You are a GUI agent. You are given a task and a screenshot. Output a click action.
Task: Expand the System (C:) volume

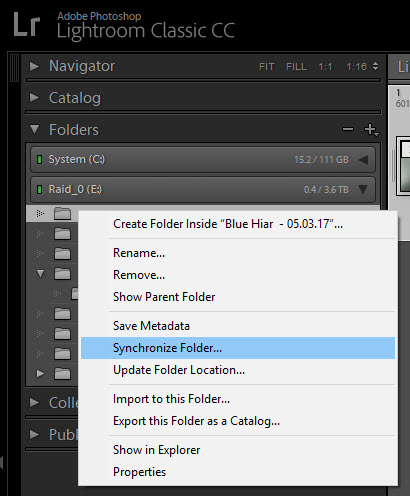[363, 160]
